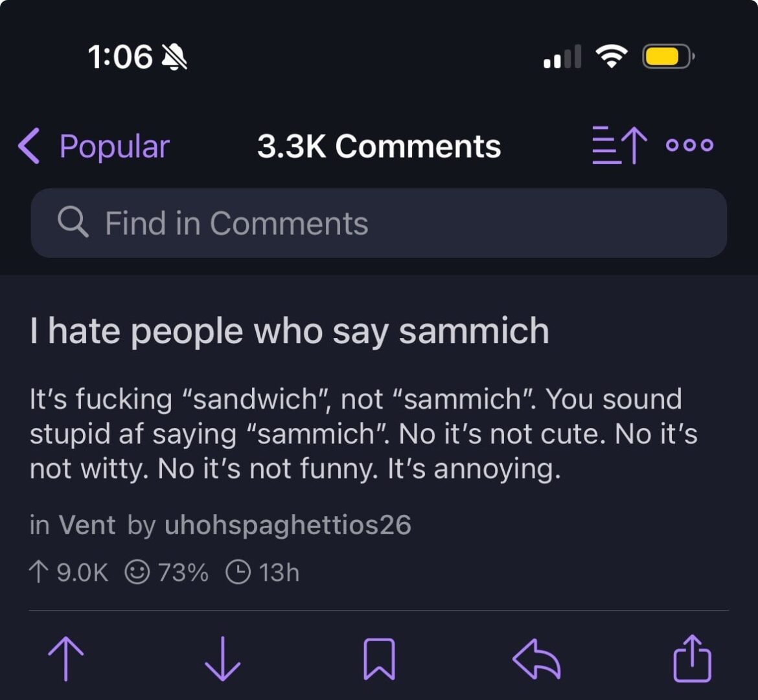This screenshot has width=758, height=700.
Task: Open the three-dot overflow menu
Action: (x=690, y=146)
